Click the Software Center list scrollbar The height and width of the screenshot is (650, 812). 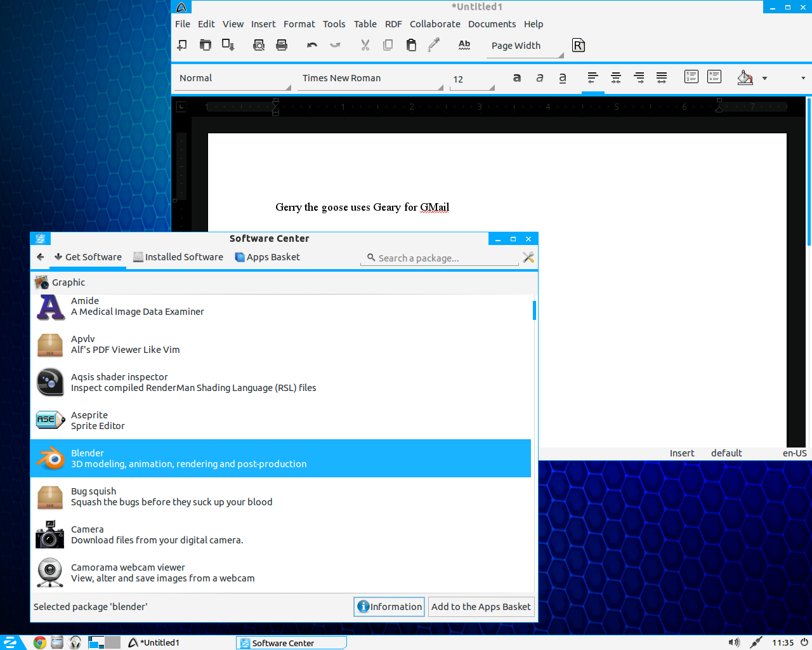tap(534, 310)
